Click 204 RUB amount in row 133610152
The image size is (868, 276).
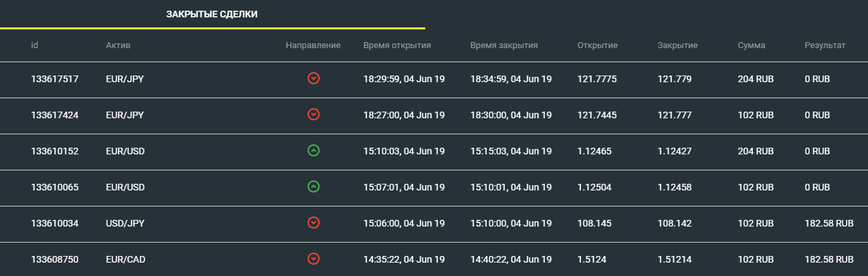756,151
